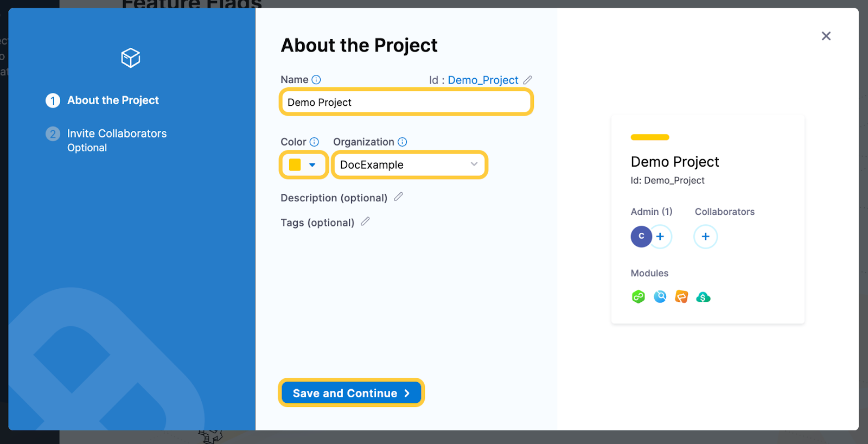
Task: Click the orange Feature Flags module icon
Action: click(681, 297)
